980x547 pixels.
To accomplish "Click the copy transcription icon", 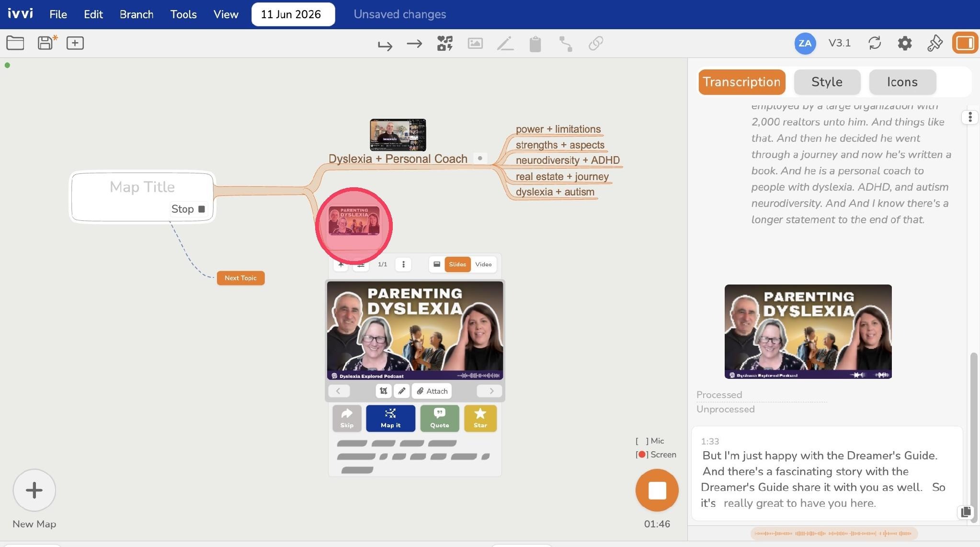I will click(x=966, y=512).
